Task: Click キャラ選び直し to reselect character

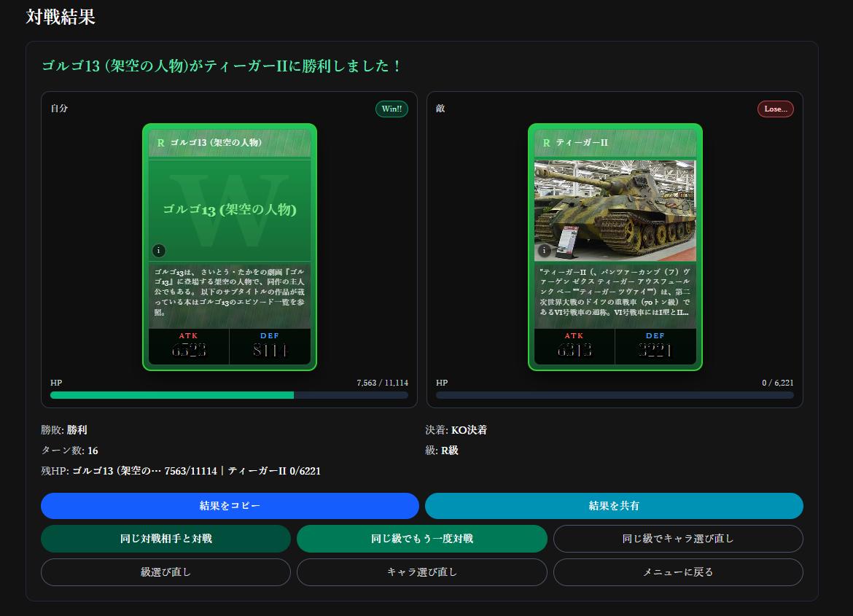Action: click(x=421, y=572)
